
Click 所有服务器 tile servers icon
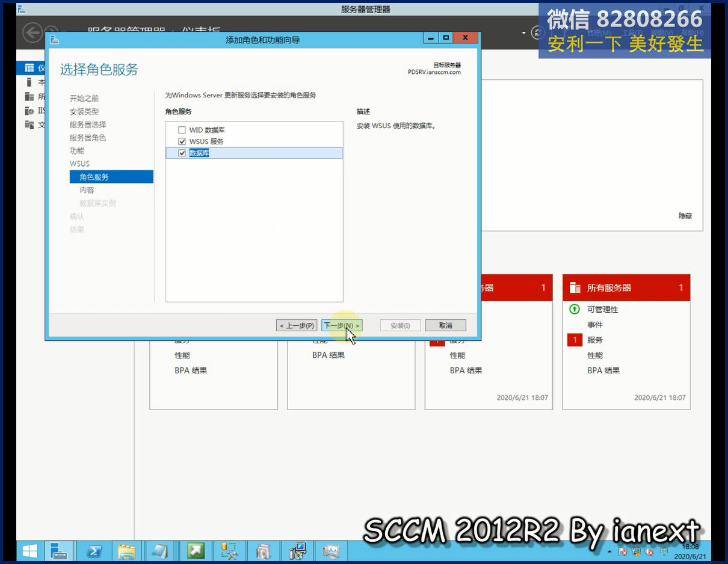point(575,288)
